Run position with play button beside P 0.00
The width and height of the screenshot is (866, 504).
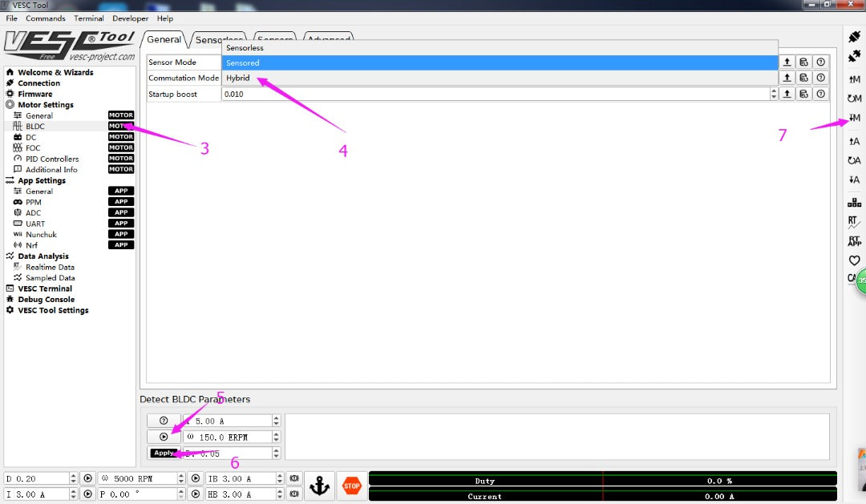[196, 494]
